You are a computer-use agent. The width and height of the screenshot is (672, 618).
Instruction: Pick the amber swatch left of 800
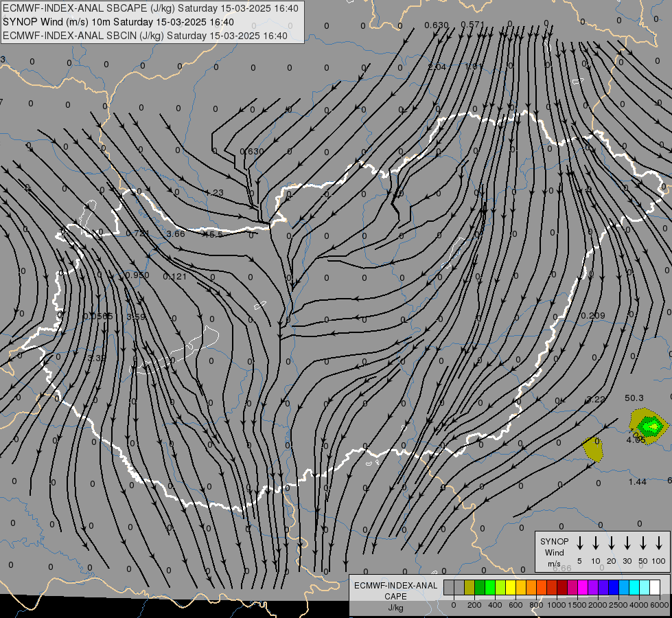tap(521, 587)
